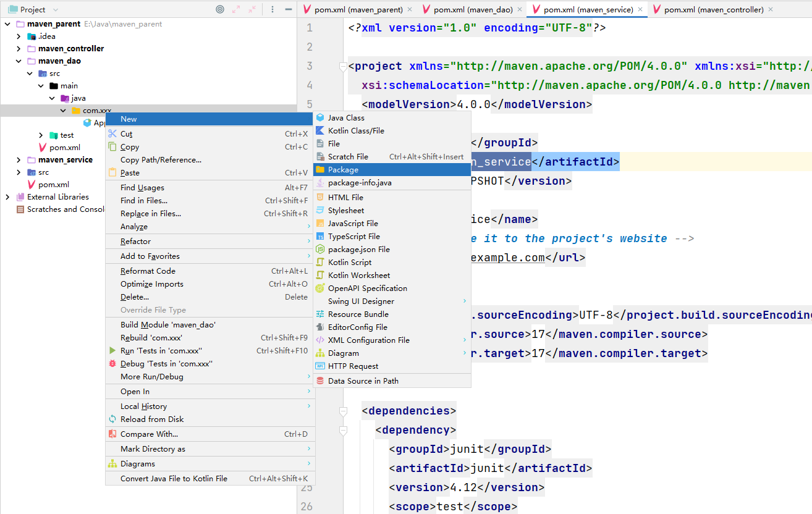Select Find in Files... entry
The height and width of the screenshot is (514, 812).
[210, 201]
